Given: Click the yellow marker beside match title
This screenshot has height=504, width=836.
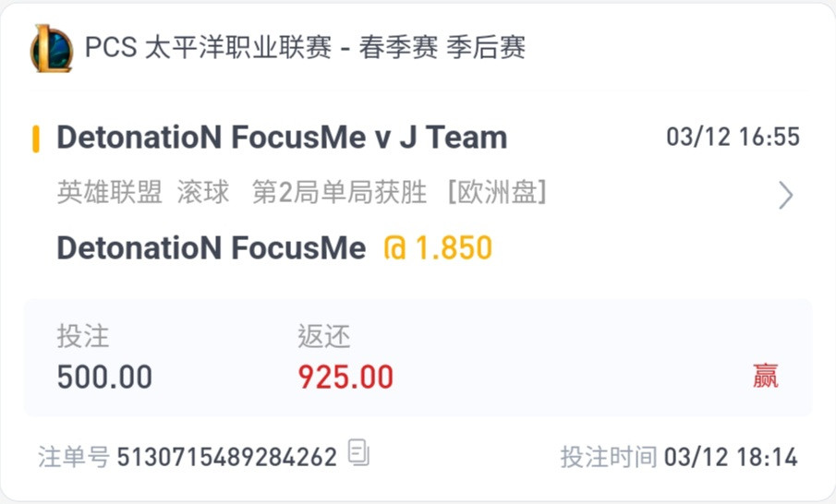Looking at the screenshot, I should [36, 138].
